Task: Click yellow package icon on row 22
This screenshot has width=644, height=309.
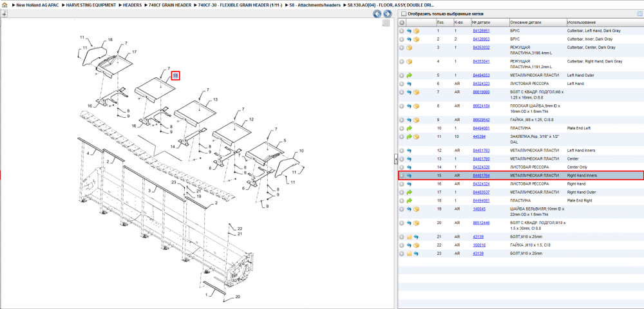Action: coord(416,245)
